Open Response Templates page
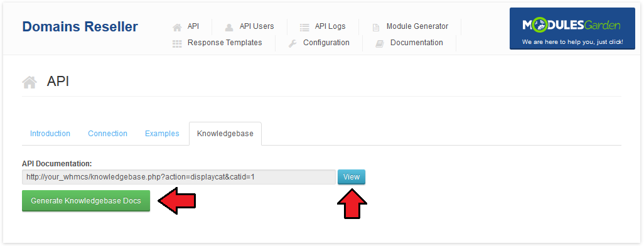This screenshot has width=644, height=246. pos(225,43)
